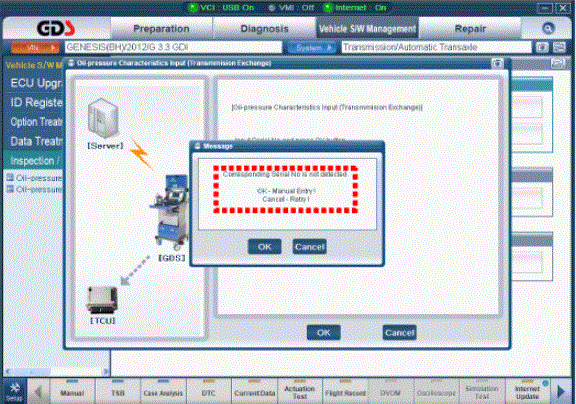This screenshot has width=576, height=404.
Task: Open Flight Record from bottom toolbar
Action: (x=345, y=392)
